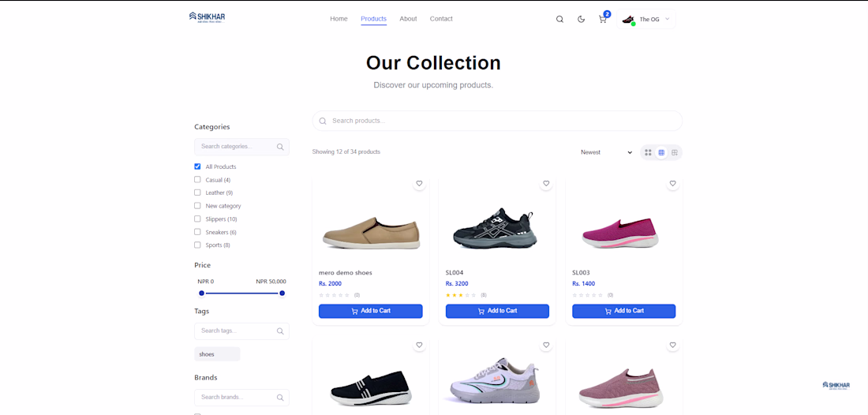Click the Shikhar logo in header
This screenshot has height=415, width=868.
point(207,17)
